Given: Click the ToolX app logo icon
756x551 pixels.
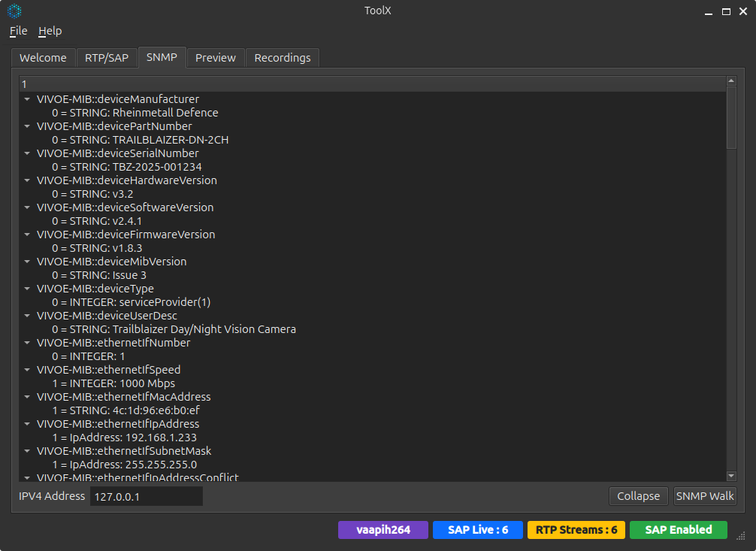Looking at the screenshot, I should (14, 11).
